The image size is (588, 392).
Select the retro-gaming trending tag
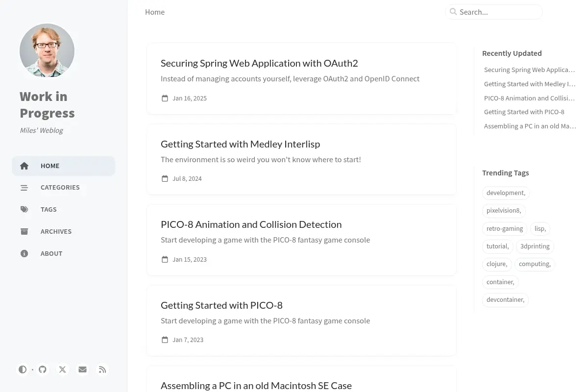click(x=505, y=228)
